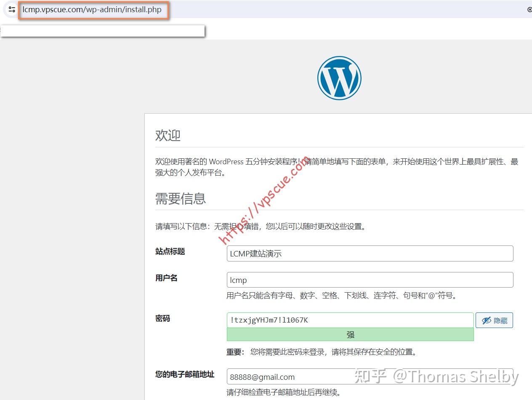Click the 需要信息 section heading

coord(181,199)
